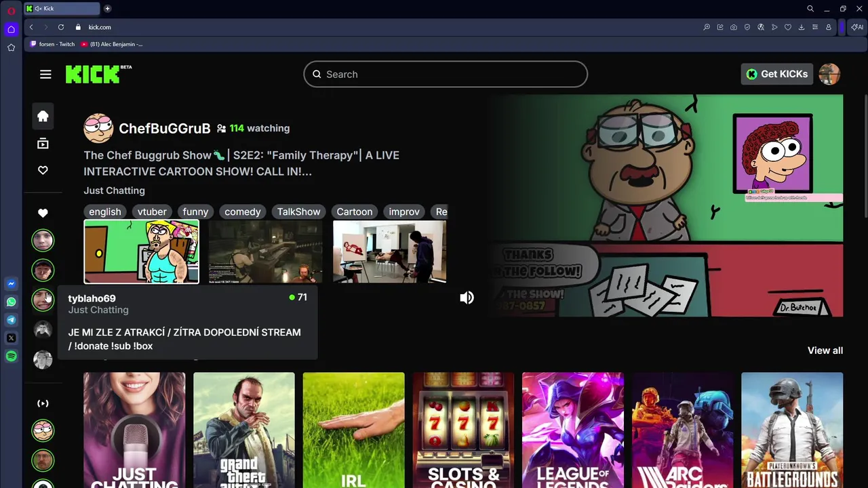The height and width of the screenshot is (488, 868).
Task: Open forsen - Twitch bookmark
Action: pos(52,44)
